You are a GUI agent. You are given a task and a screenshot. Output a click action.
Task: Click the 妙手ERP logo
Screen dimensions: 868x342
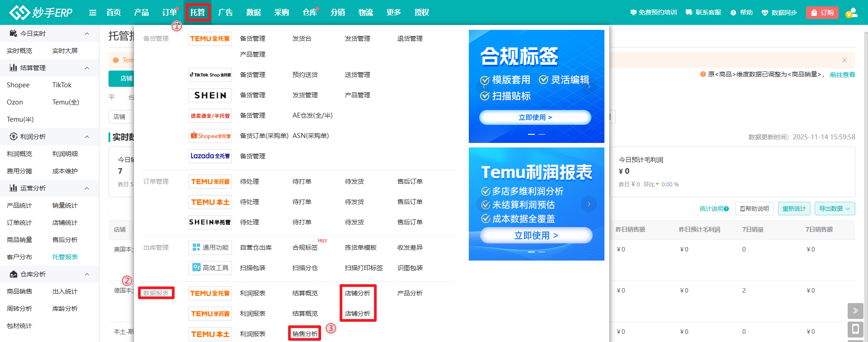41,12
